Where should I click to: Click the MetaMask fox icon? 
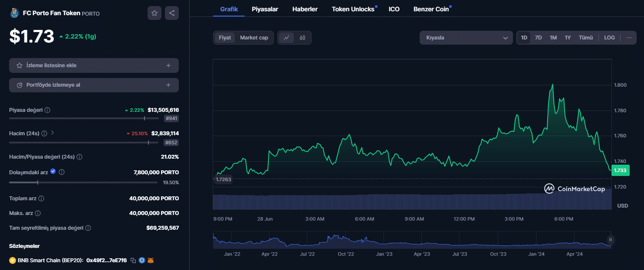click(x=151, y=260)
